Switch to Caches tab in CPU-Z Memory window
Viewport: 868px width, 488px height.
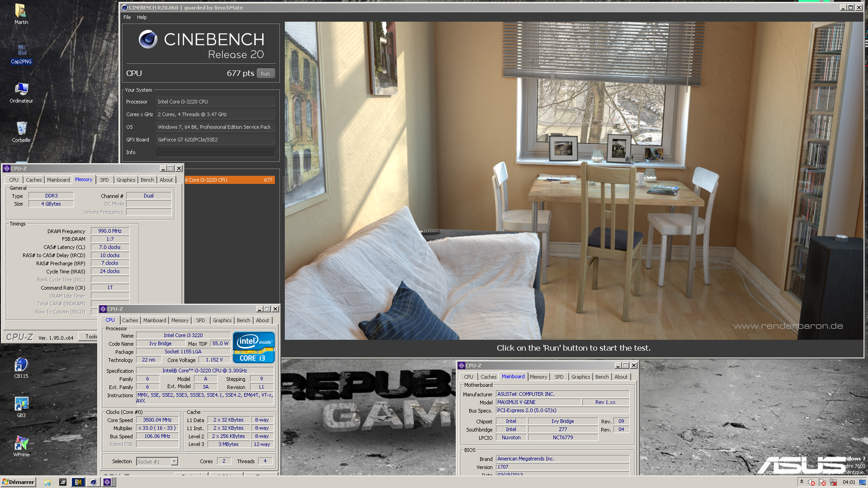34,180
